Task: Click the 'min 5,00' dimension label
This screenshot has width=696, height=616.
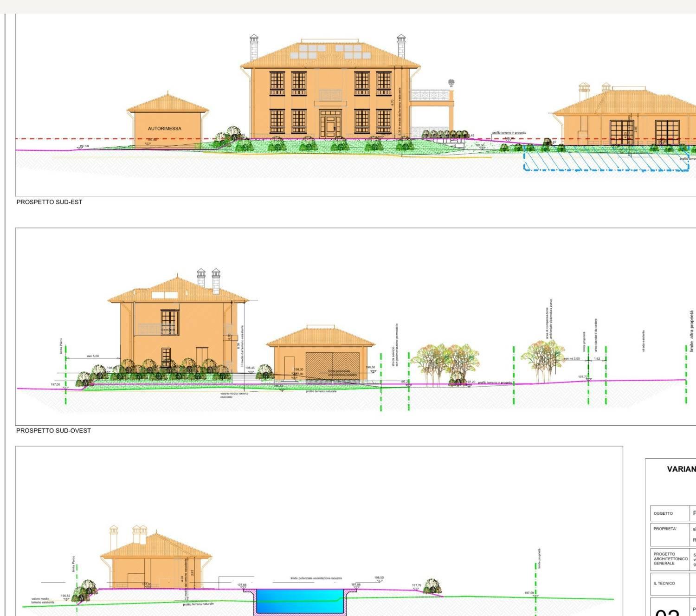Action: pyautogui.click(x=93, y=356)
